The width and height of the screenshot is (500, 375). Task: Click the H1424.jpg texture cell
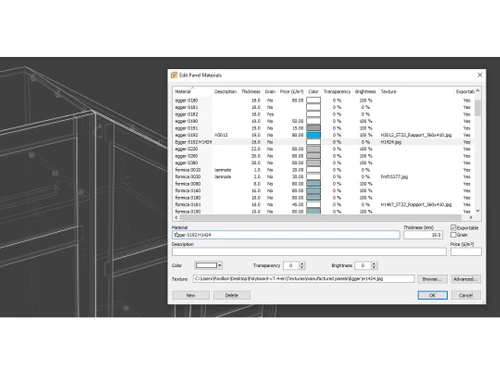[391, 142]
